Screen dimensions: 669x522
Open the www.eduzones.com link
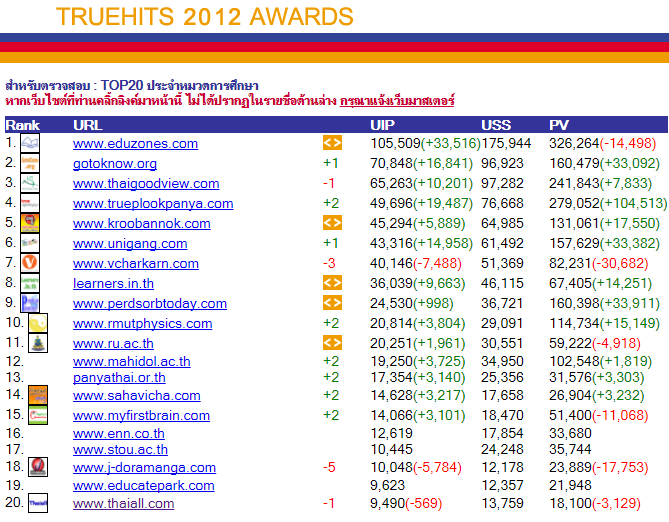coord(135,144)
